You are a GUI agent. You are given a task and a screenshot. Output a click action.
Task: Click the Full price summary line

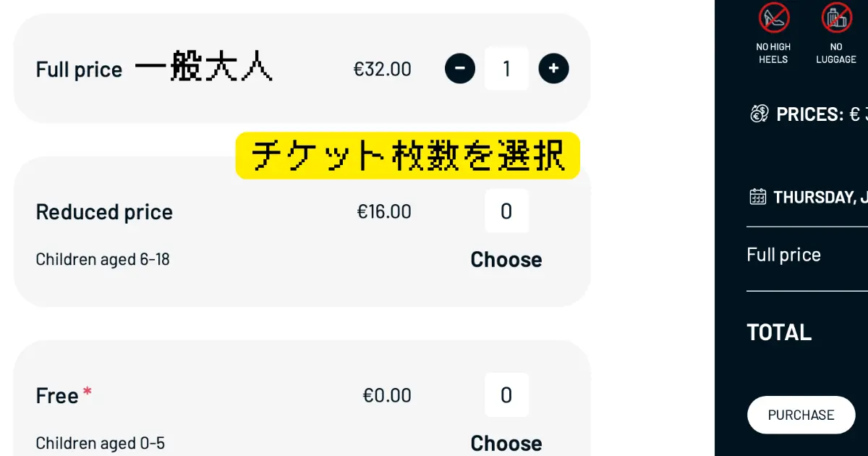(784, 255)
